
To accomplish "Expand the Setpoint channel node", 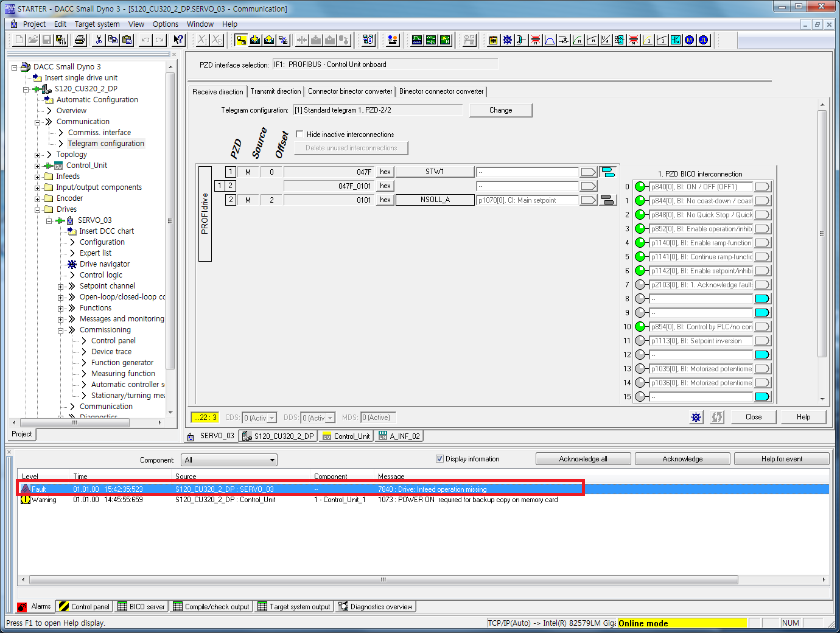I will pyautogui.click(x=61, y=286).
